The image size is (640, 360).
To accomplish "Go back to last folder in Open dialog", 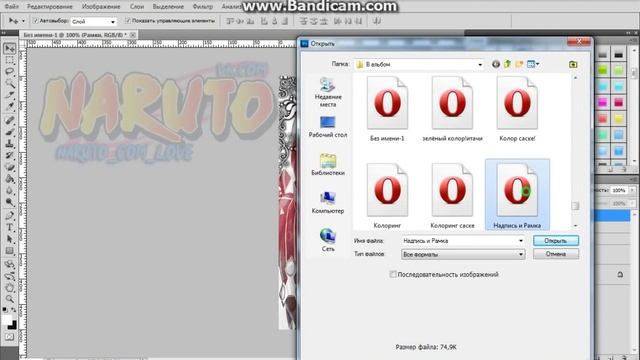I will pyautogui.click(x=496, y=64).
